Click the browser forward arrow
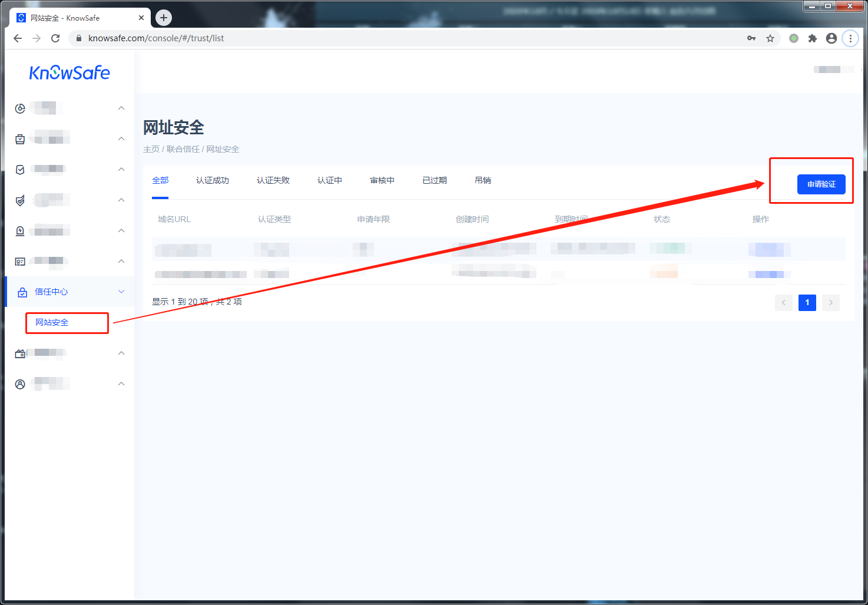The width and height of the screenshot is (868, 605). 37,38
